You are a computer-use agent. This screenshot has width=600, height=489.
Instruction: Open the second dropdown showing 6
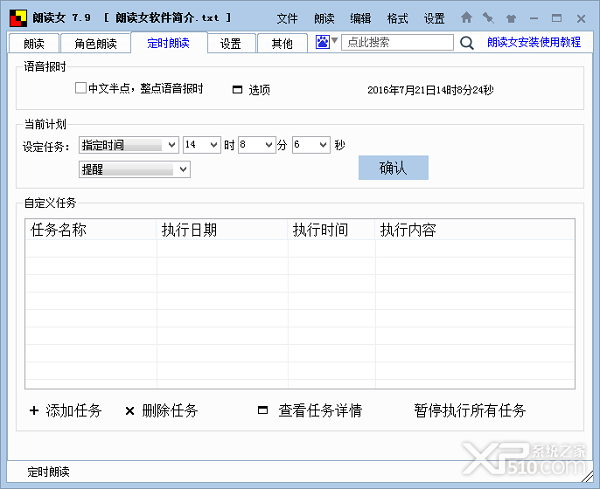(311, 145)
